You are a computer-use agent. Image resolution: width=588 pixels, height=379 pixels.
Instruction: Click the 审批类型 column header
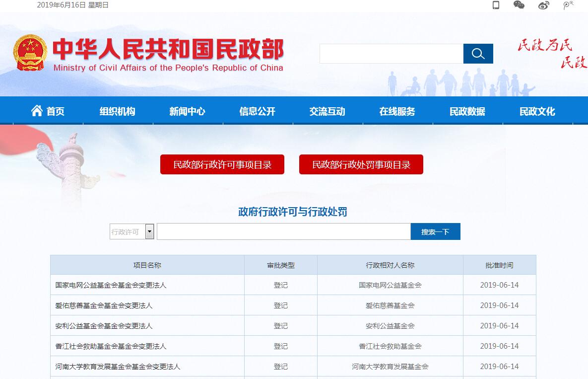pos(281,265)
